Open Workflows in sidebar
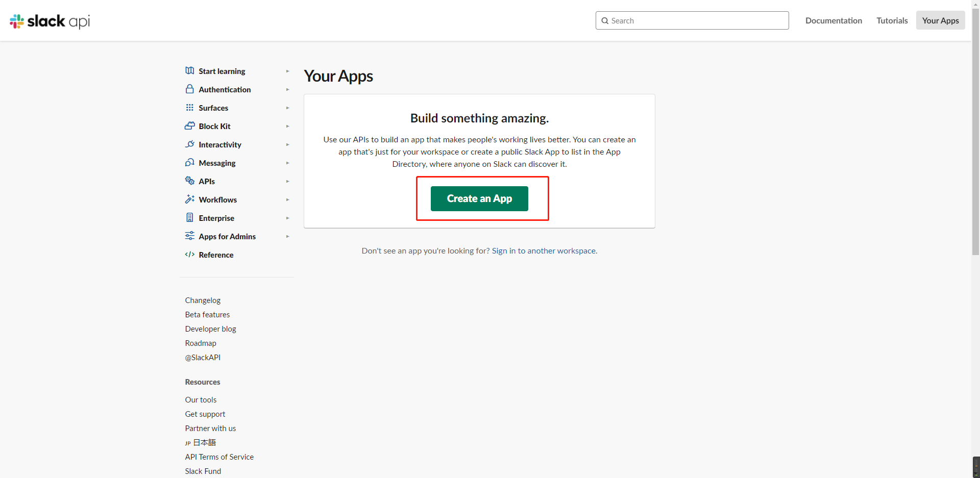Image resolution: width=980 pixels, height=478 pixels. tap(218, 200)
